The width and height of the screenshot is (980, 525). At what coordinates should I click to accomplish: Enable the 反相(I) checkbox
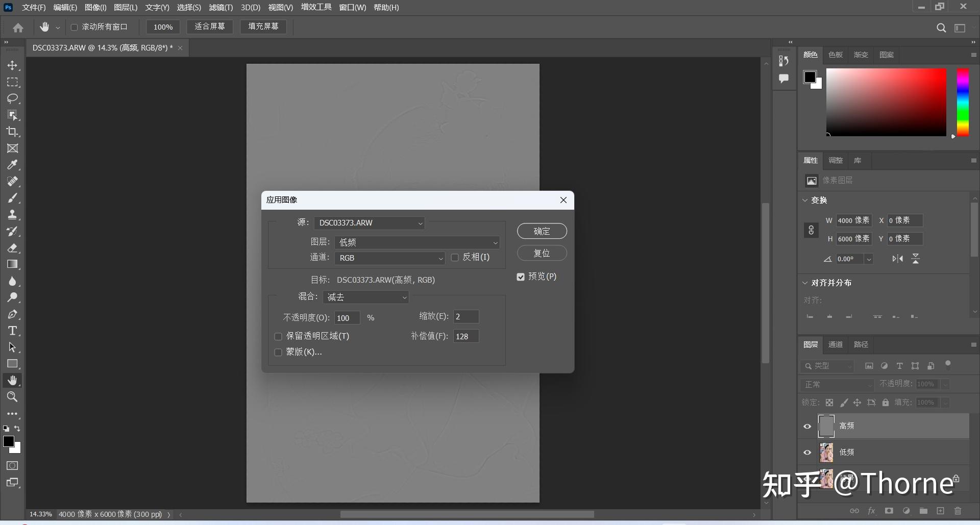[x=455, y=258]
